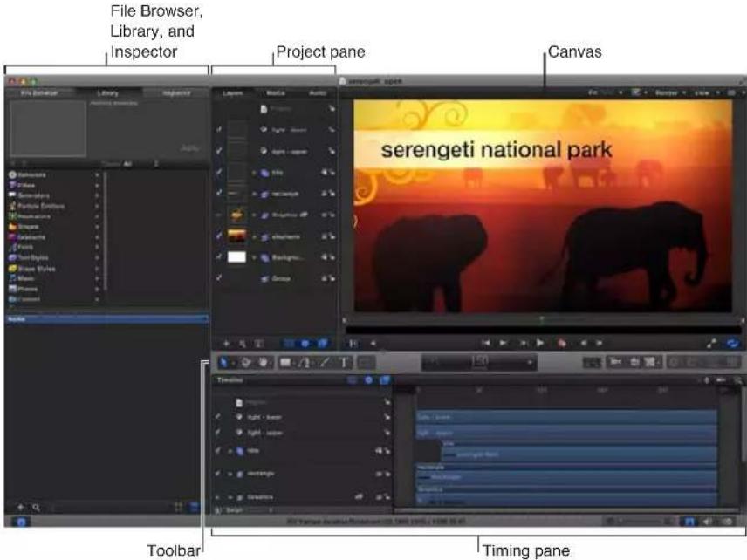Toggle filters display icon in Timeline header
This screenshot has width=747, height=560.
[385, 380]
